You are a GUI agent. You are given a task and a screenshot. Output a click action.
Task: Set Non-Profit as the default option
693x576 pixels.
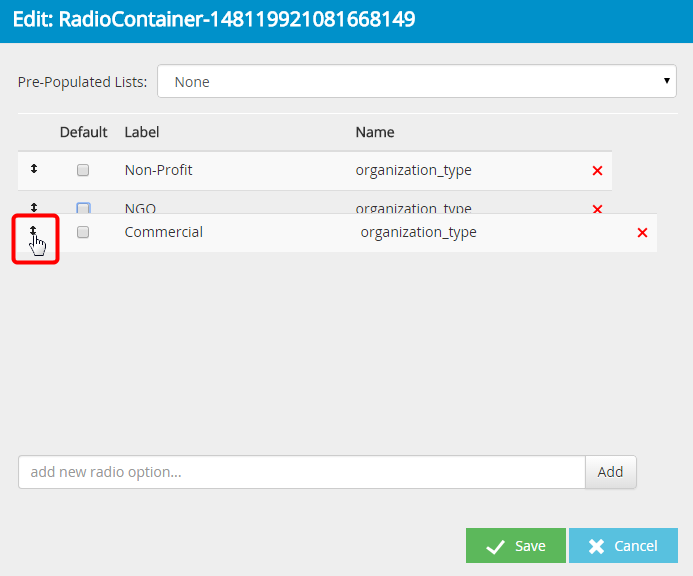coord(83,171)
